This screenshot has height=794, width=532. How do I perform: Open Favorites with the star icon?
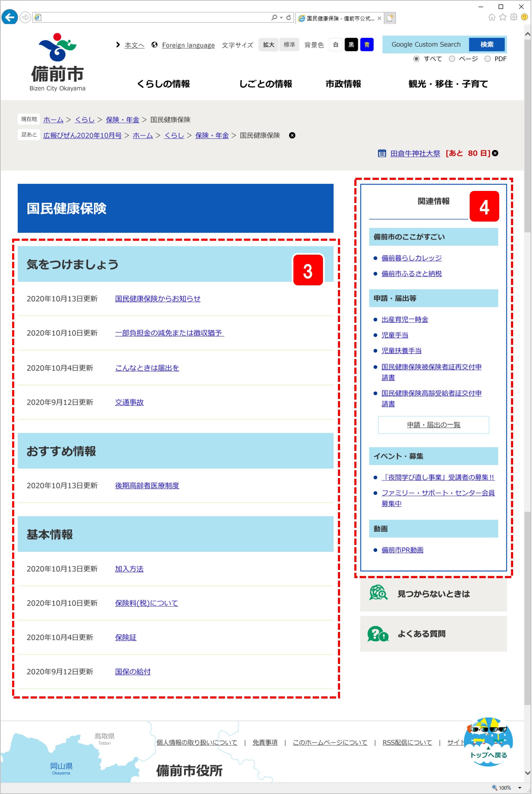point(503,17)
